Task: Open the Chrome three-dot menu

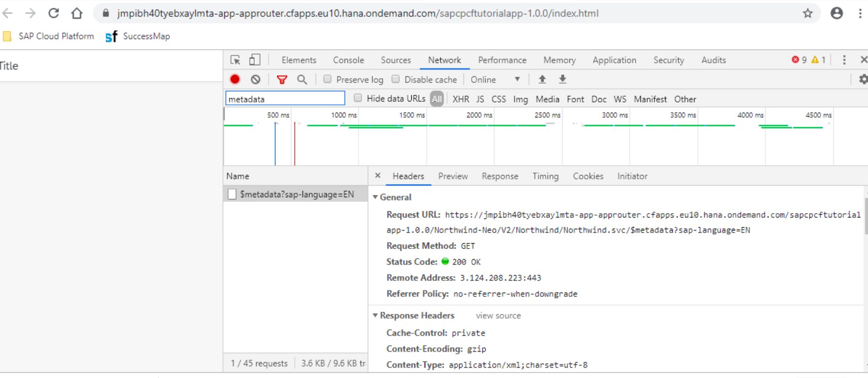Action: click(x=860, y=13)
